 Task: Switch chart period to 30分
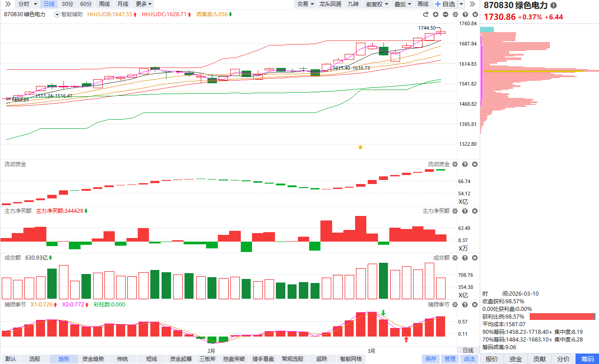[x=68, y=4]
